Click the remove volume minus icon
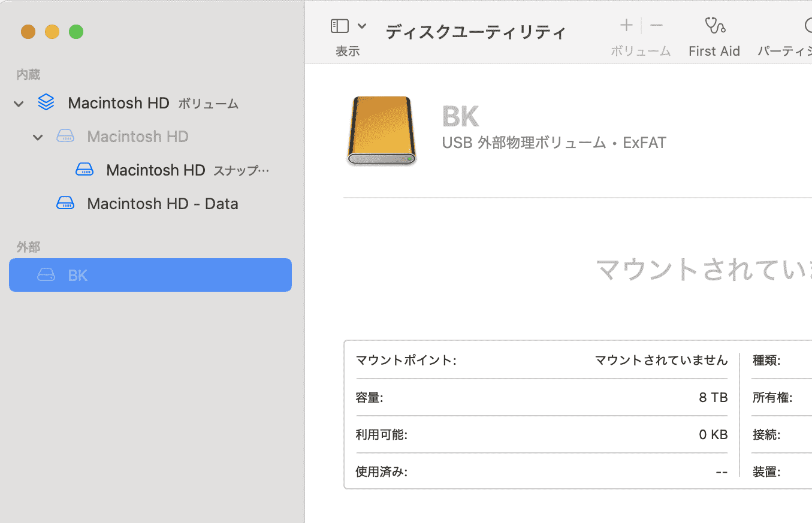 (x=656, y=25)
